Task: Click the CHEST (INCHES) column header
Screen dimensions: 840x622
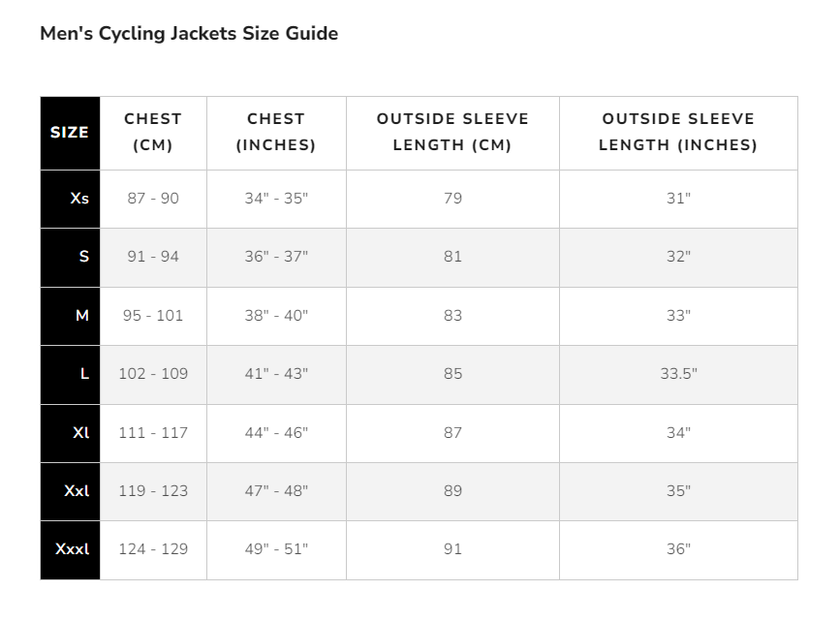Action: 276,133
